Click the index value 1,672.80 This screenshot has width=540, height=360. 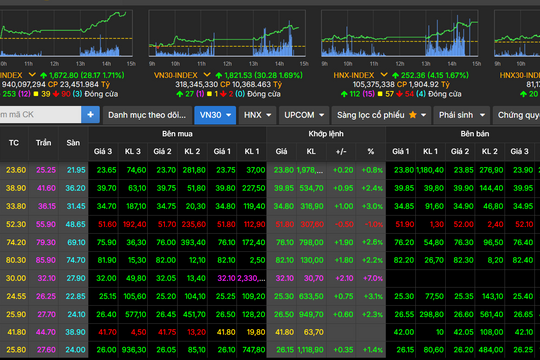64,75
